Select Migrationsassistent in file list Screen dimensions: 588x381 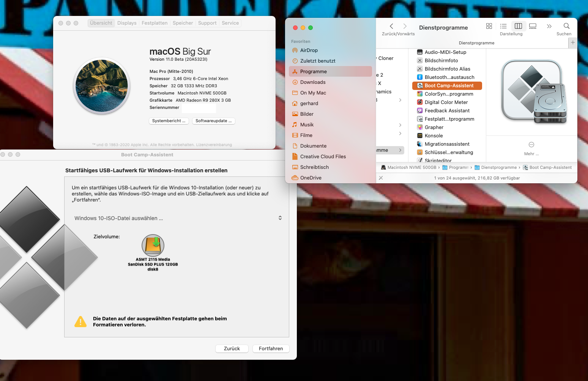[447, 144]
